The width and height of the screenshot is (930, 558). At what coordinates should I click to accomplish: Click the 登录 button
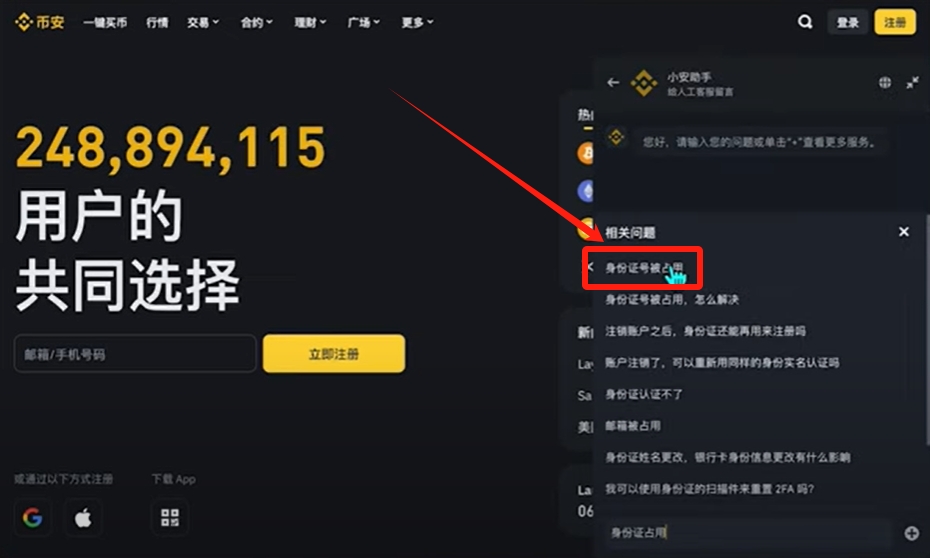[848, 23]
